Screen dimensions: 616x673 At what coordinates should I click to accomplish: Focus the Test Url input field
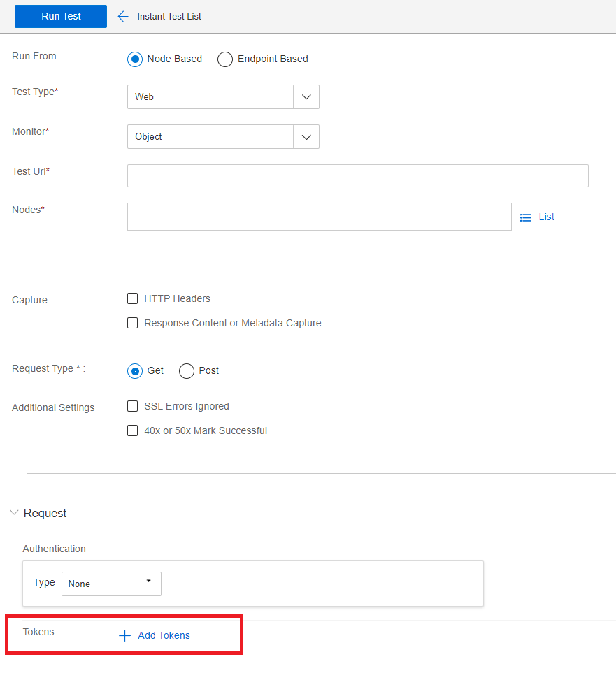pos(358,176)
